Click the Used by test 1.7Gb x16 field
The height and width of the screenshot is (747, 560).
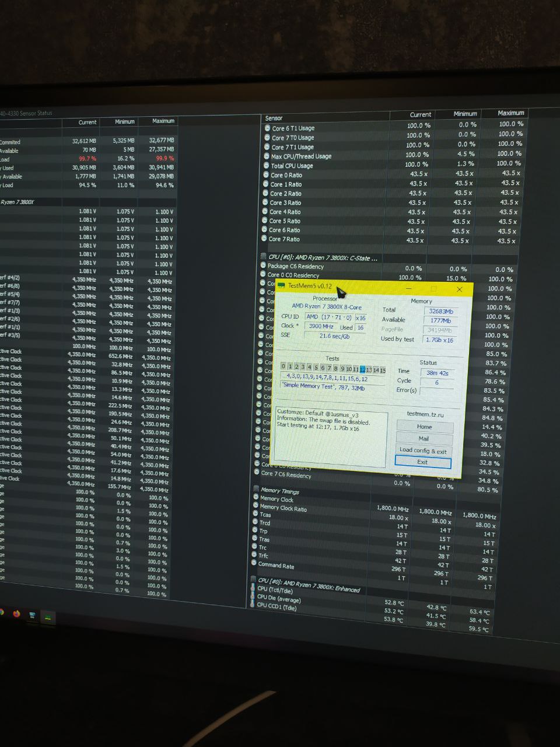pos(439,340)
